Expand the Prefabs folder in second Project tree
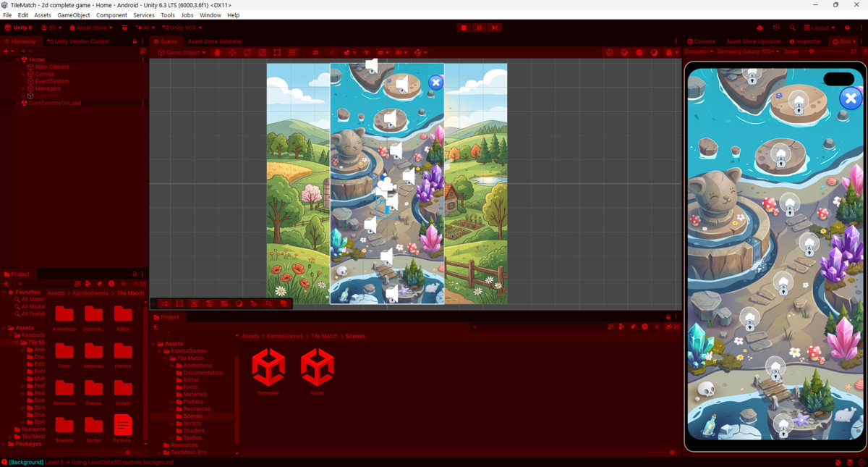Image resolution: width=868 pixels, height=467 pixels. 172,402
